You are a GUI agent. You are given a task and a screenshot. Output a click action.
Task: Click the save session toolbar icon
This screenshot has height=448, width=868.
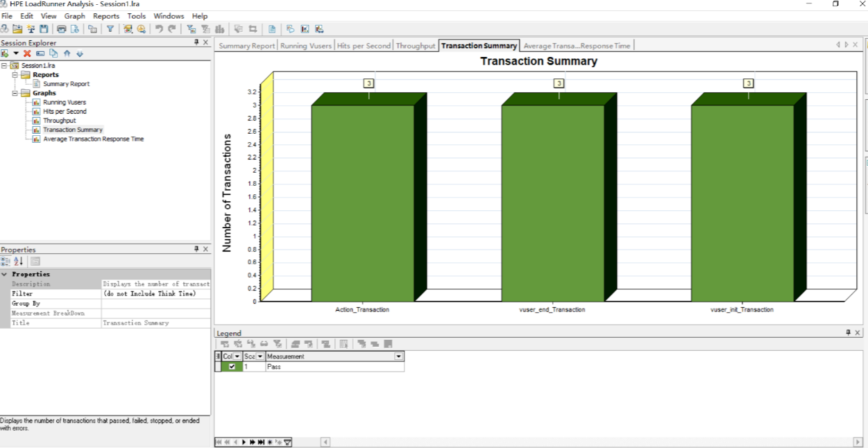pos(44,29)
